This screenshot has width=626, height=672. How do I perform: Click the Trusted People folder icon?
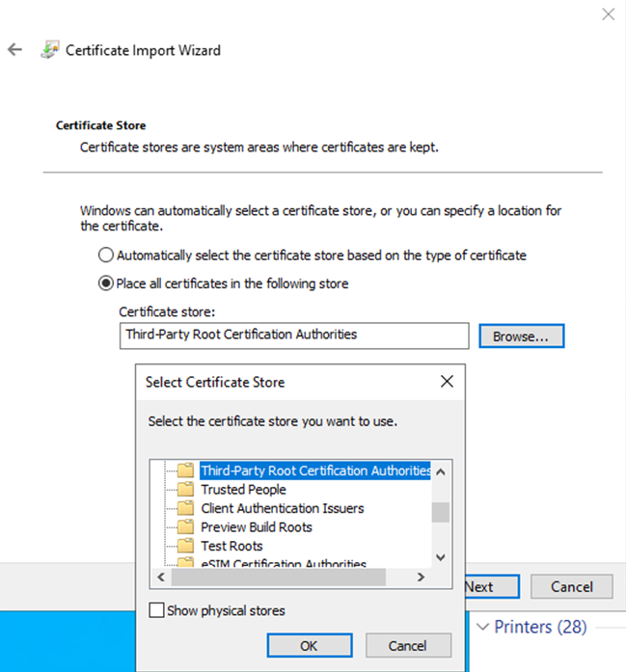pyautogui.click(x=185, y=490)
